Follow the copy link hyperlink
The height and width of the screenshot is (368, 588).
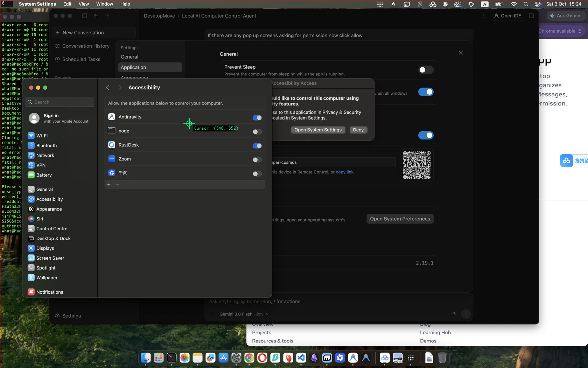345,172
